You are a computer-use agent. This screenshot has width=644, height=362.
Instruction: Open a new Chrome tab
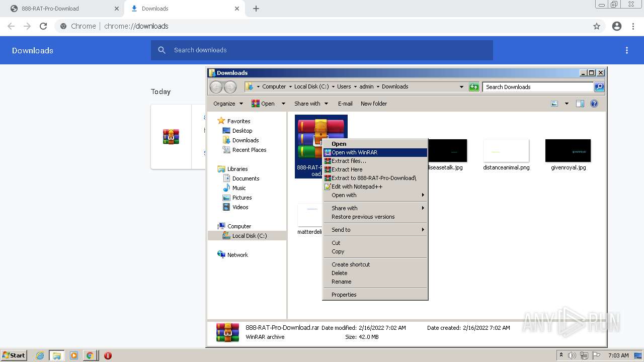point(256,9)
